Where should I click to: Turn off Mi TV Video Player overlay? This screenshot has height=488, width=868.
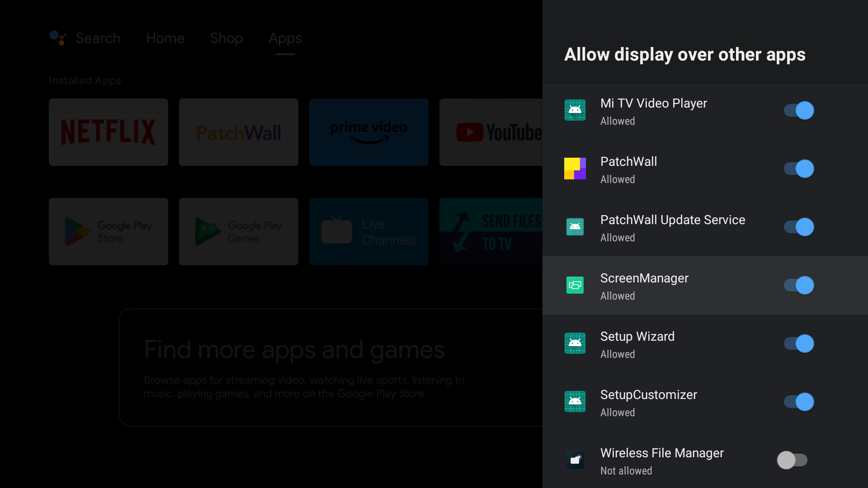pos(799,110)
